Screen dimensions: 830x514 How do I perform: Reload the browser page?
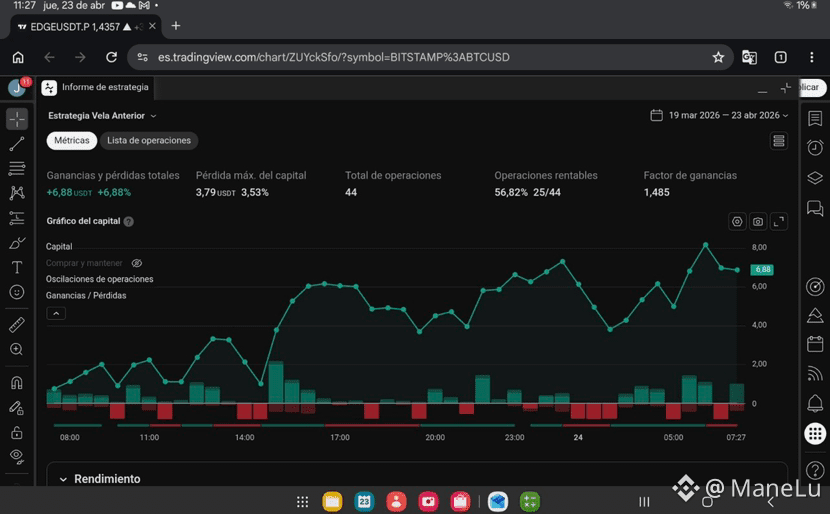(x=111, y=57)
